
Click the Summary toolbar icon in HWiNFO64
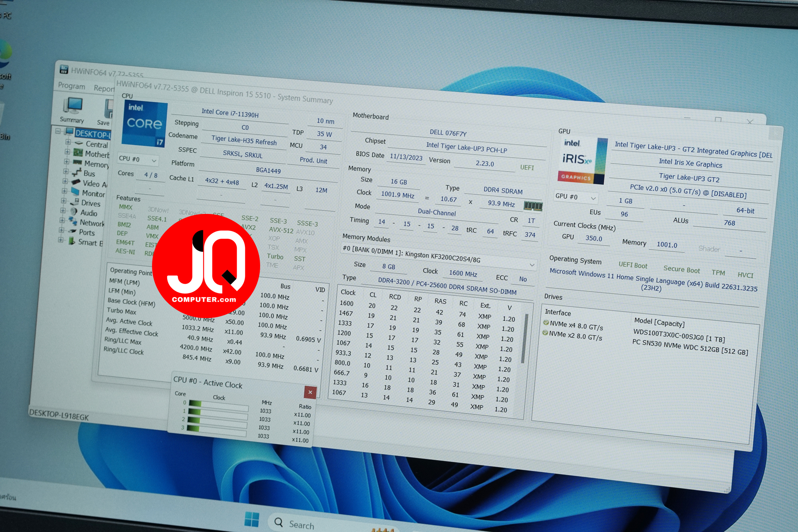73,110
